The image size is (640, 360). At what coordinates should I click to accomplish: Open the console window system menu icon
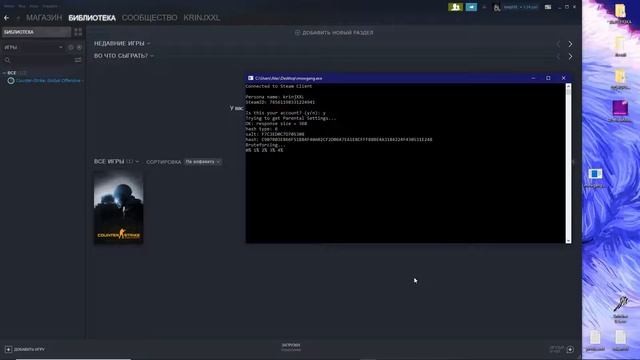[x=251, y=78]
